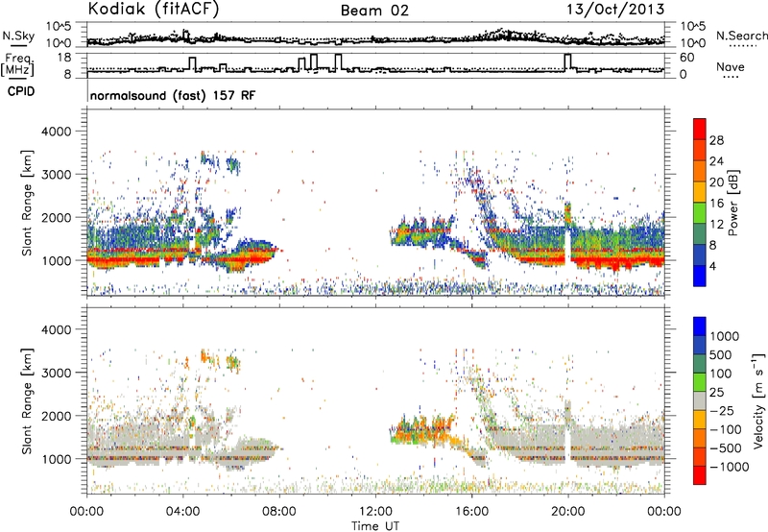Image resolution: width=768 pixels, height=532 pixels.
Task: Click the '-500' velocity colorbar value
Action: coord(726,448)
